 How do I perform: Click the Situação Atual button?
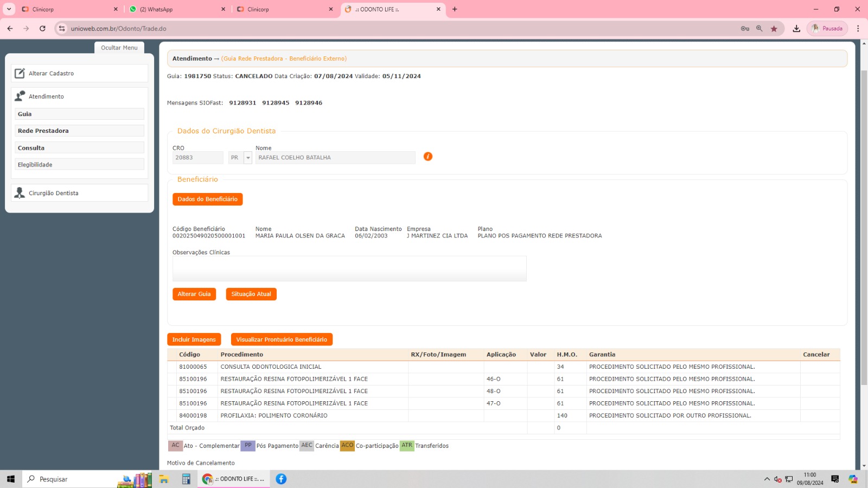tap(251, 294)
